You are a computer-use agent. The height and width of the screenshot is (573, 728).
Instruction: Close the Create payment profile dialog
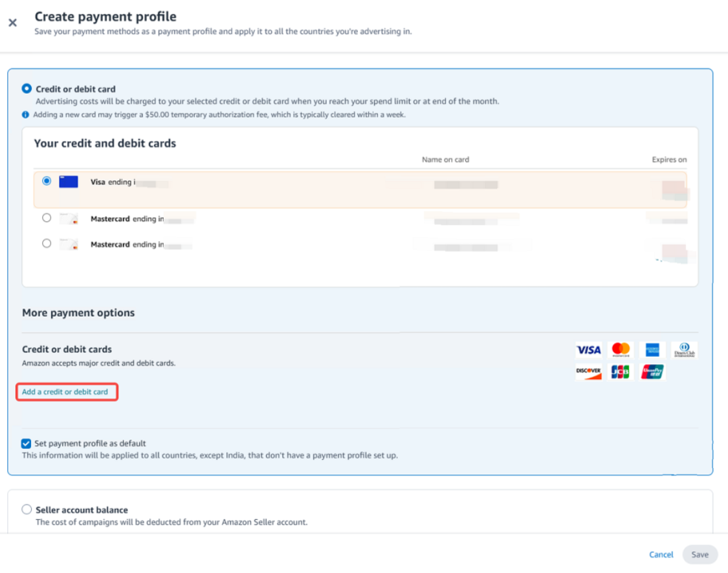(x=12, y=23)
